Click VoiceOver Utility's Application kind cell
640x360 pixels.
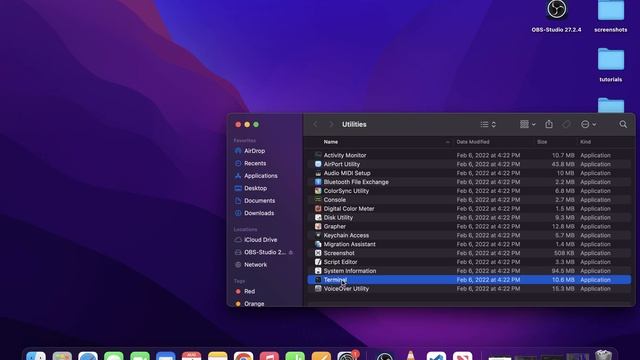point(596,289)
